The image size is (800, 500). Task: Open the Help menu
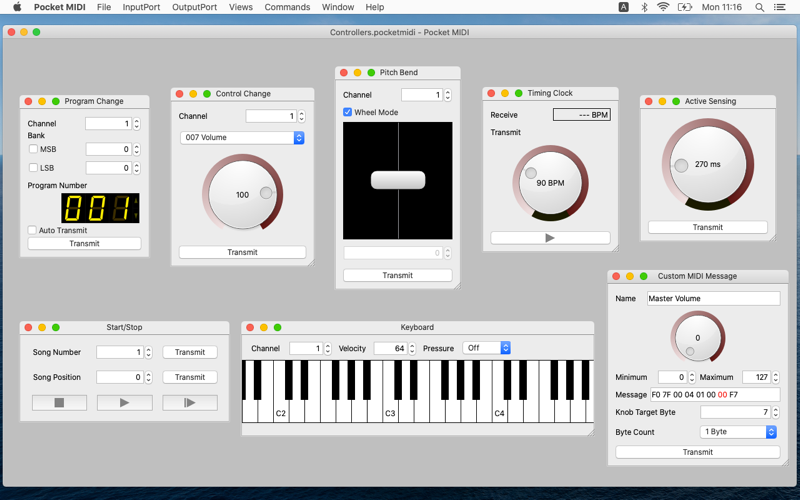(374, 7)
